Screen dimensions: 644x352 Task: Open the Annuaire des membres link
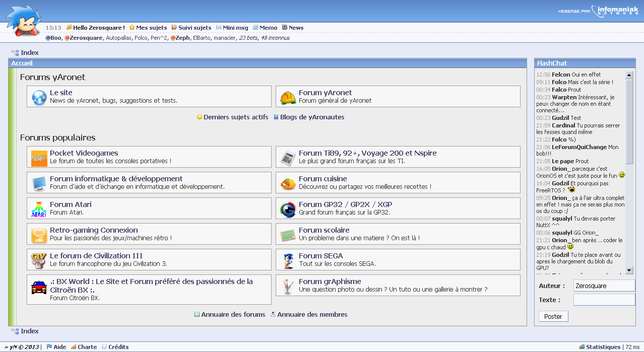(312, 315)
